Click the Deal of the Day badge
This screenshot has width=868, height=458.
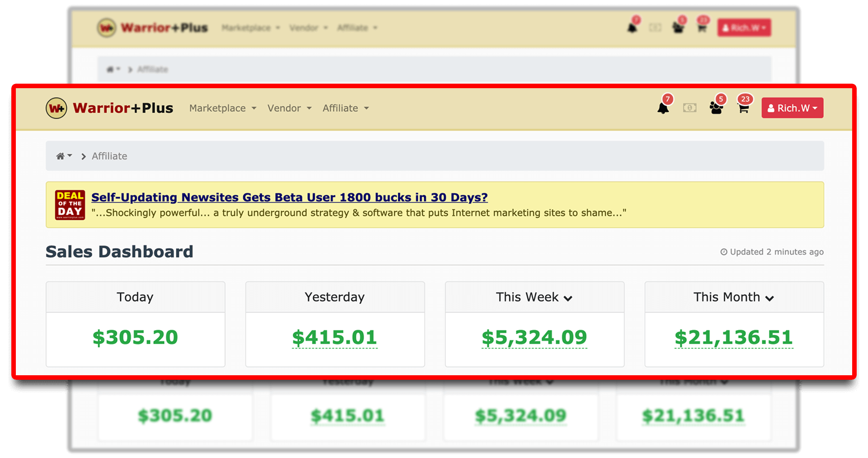pos(70,205)
